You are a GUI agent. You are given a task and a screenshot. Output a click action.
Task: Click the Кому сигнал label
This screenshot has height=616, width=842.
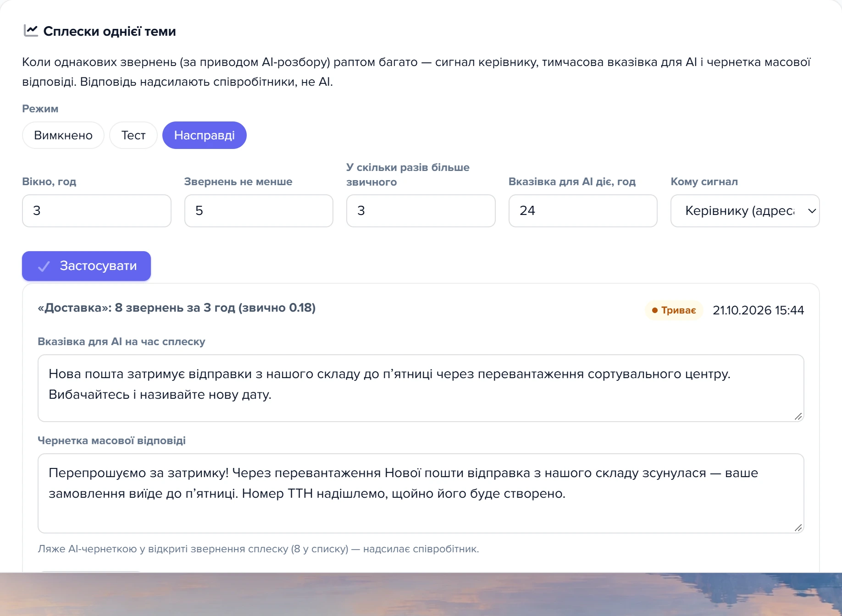704,181
